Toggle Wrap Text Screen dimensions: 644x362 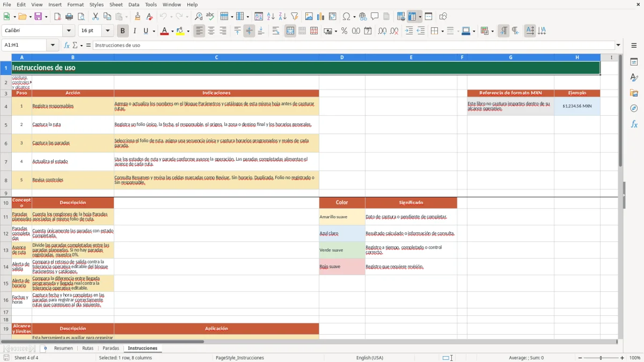[x=276, y=31]
